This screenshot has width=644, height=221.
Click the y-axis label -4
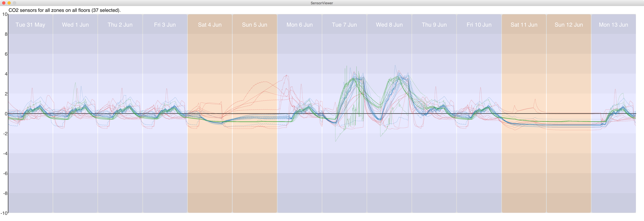(x=5, y=153)
